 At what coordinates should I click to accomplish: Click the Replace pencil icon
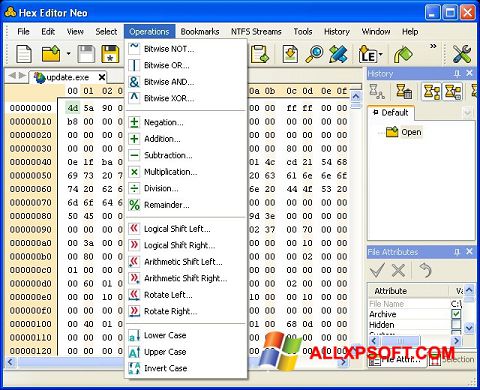click(338, 54)
